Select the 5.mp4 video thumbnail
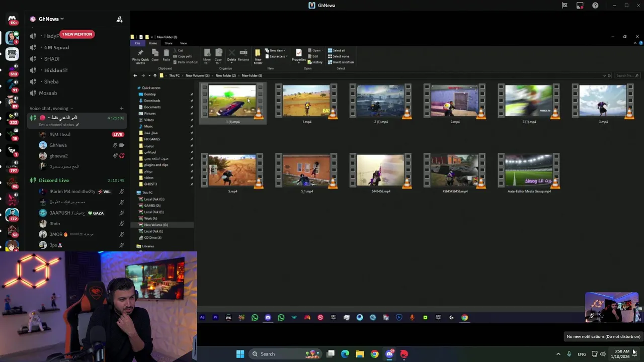Image resolution: width=644 pixels, height=362 pixels. (x=232, y=172)
